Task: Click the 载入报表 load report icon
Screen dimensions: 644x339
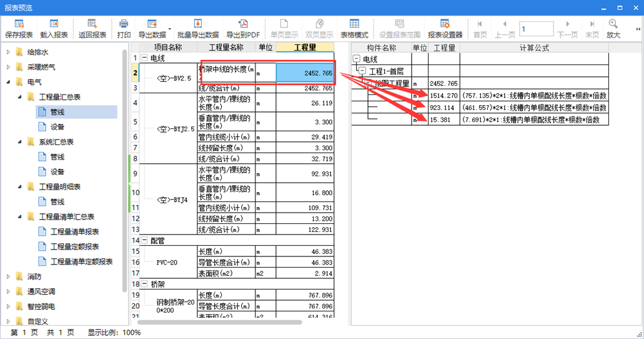Action: click(x=54, y=29)
